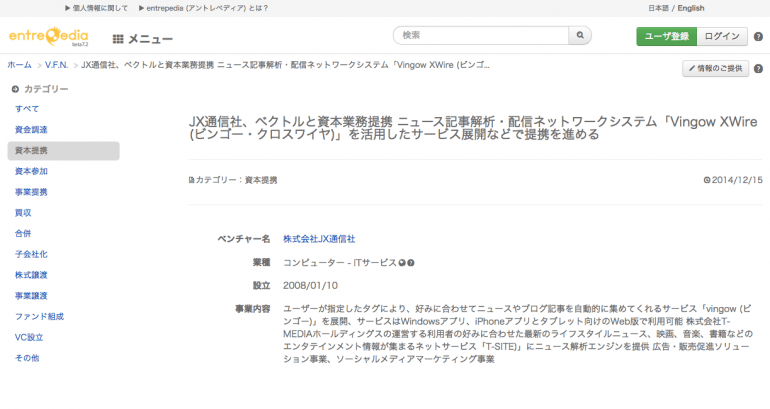Select 資本参加 category
The image size is (770, 409).
point(31,171)
